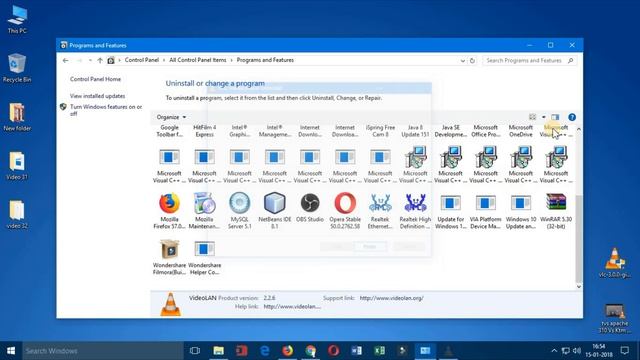Select Microsoft OneDrive label

coord(521,131)
